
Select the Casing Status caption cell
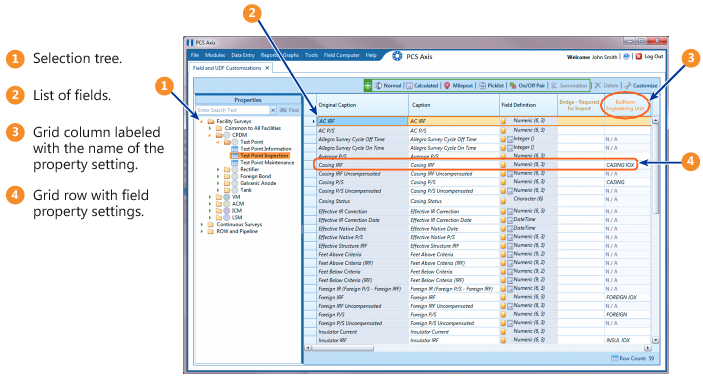pyautogui.click(x=453, y=201)
